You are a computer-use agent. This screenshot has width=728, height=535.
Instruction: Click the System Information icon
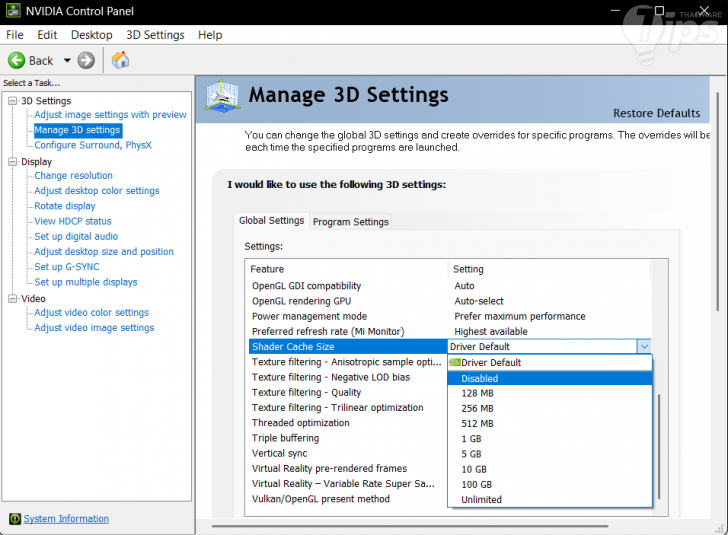click(15, 519)
